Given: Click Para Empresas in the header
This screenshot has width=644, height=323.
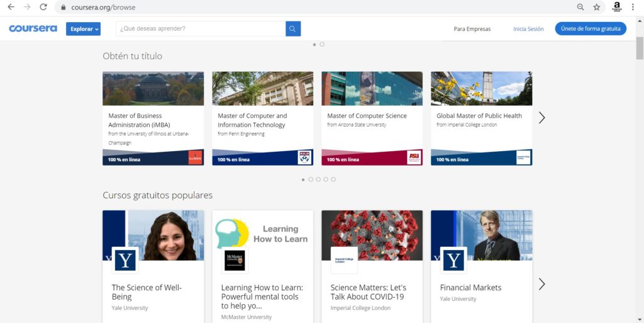Looking at the screenshot, I should tap(472, 29).
